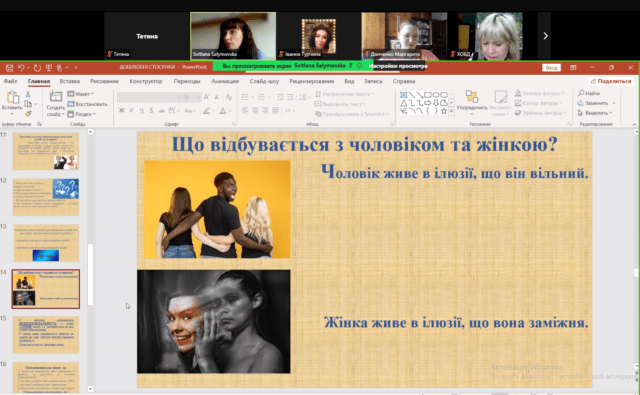Viewport: 640px width, 395px height.
Task: Start the slideshow from the quick access icon
Action: click(x=49, y=68)
